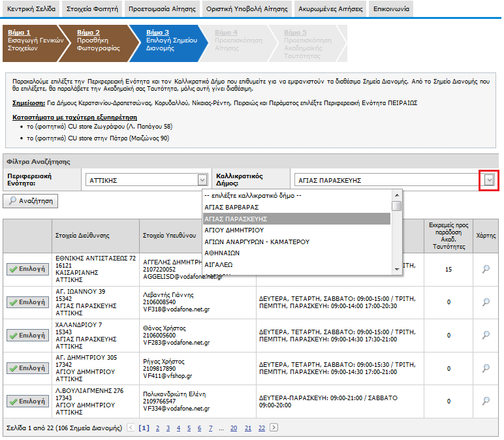504x440 pixels.
Task: Open map for ΑΓ. ΔΗΜΗΤΡΙΟΥ 305 row
Action: [486, 368]
